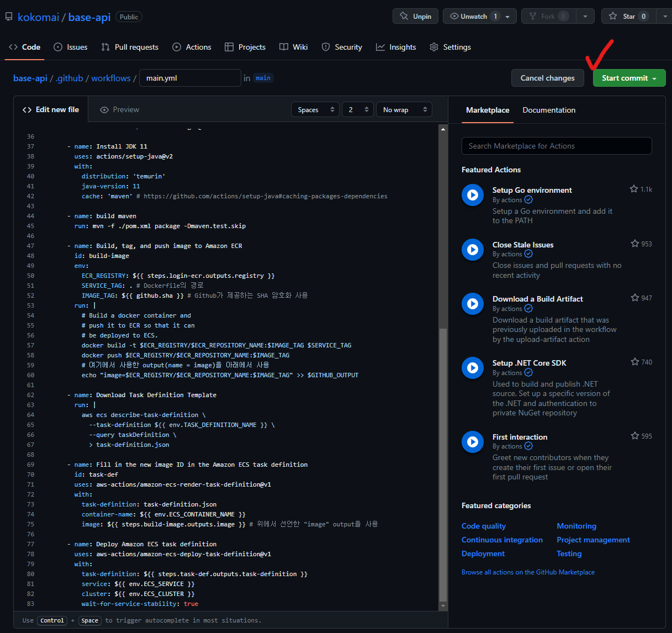Click the Issues circle icon
This screenshot has height=633, width=672.
[58, 47]
